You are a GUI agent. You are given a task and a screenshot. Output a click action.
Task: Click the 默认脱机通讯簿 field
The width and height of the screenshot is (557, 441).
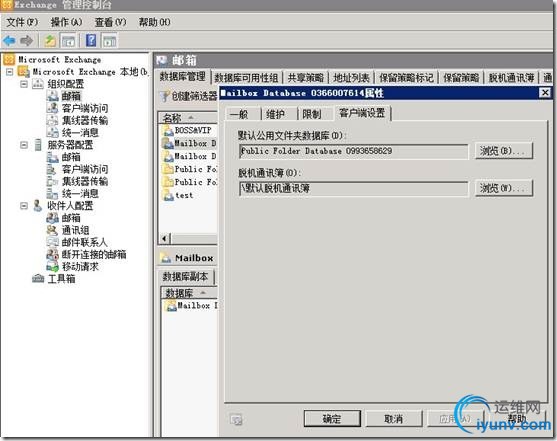point(353,188)
